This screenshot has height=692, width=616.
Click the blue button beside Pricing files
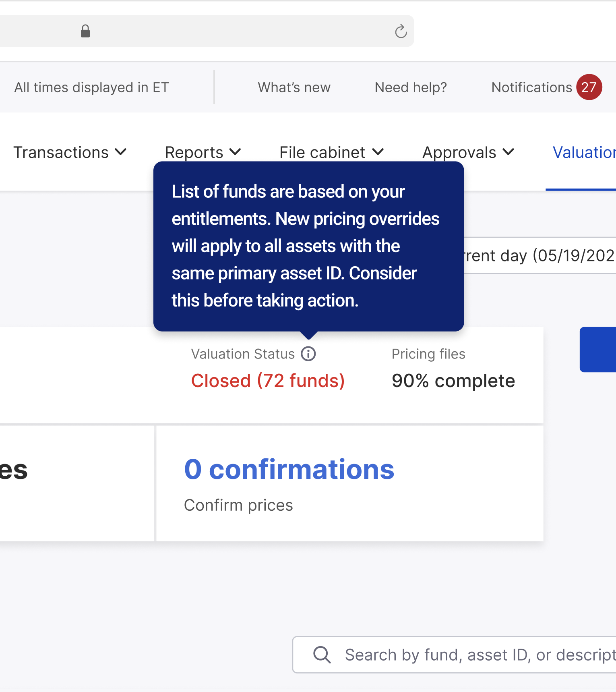(x=598, y=350)
